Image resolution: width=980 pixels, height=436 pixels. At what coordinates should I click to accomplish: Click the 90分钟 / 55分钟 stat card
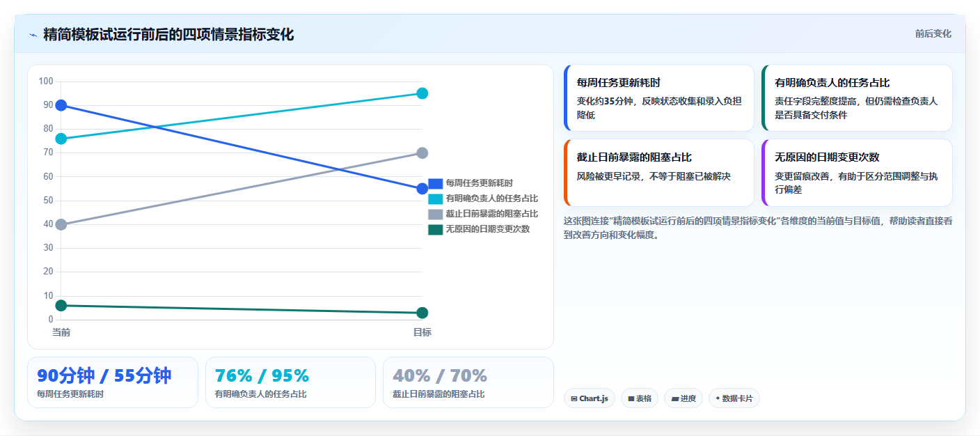113,382
